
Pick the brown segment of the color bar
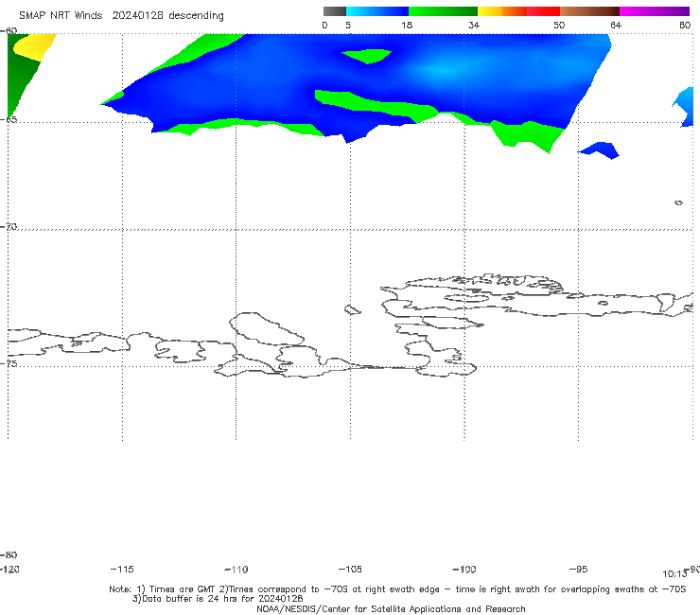pyautogui.click(x=589, y=11)
